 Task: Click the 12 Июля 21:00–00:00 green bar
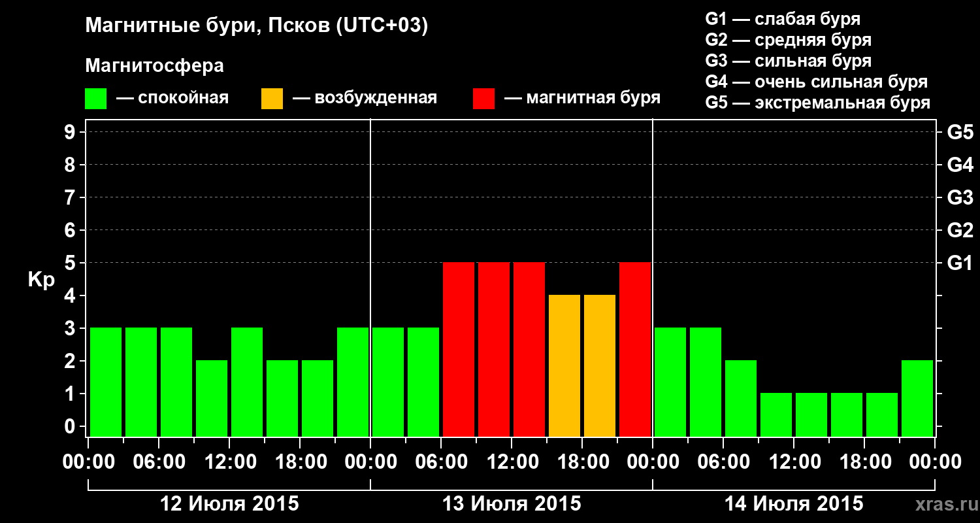point(353,382)
